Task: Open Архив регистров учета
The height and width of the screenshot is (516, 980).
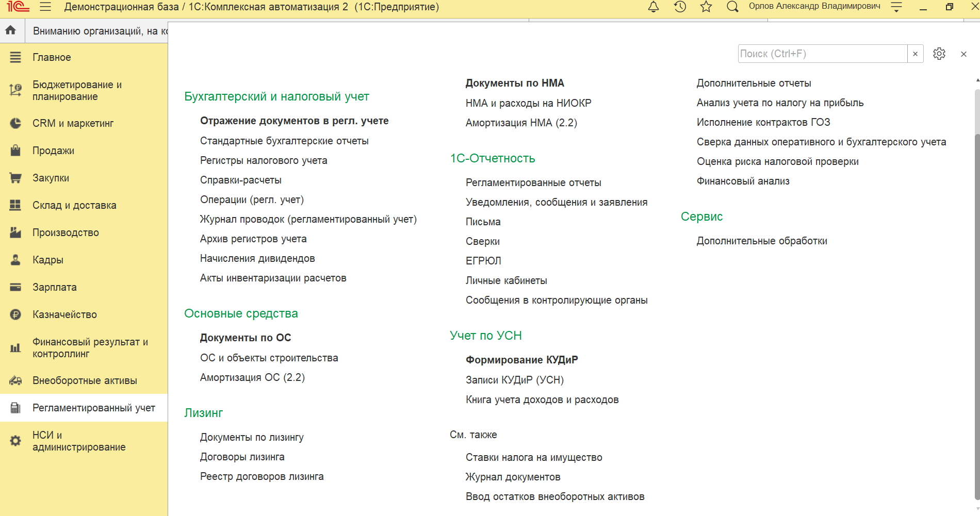Action: 253,239
